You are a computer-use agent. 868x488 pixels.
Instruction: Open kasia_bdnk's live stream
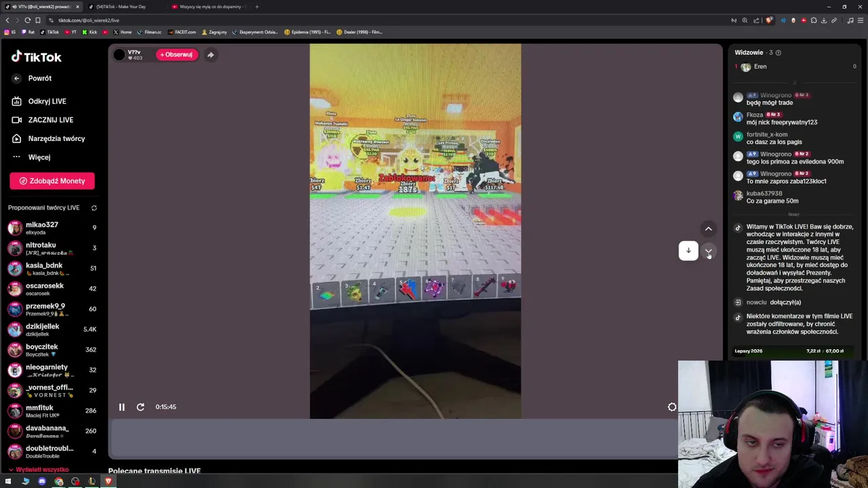(x=52, y=268)
